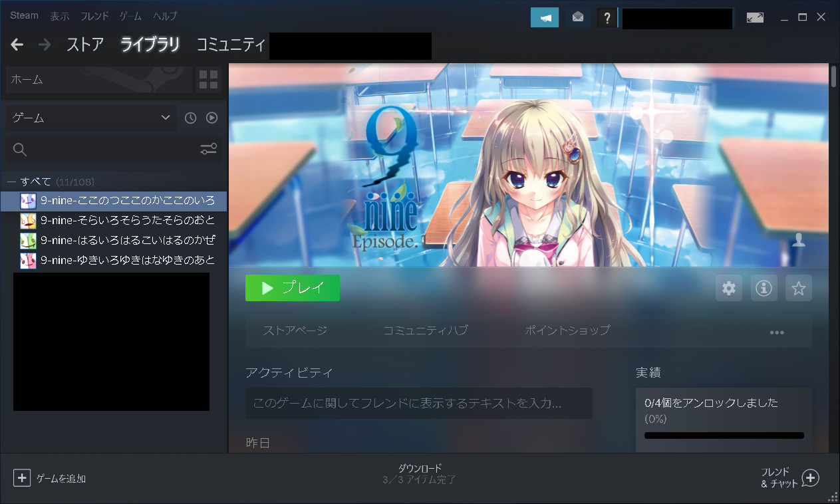Collapse the すべて category
Image resolution: width=840 pixels, height=504 pixels.
(x=11, y=182)
